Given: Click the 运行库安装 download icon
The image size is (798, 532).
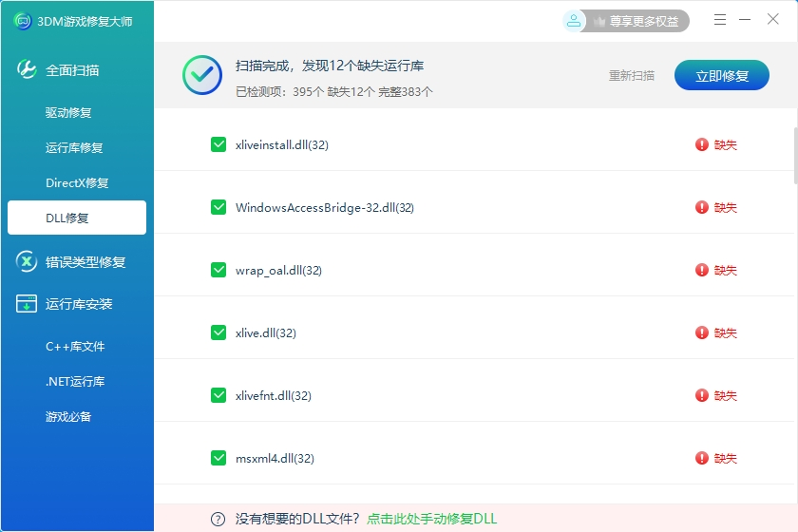Looking at the screenshot, I should [x=27, y=304].
